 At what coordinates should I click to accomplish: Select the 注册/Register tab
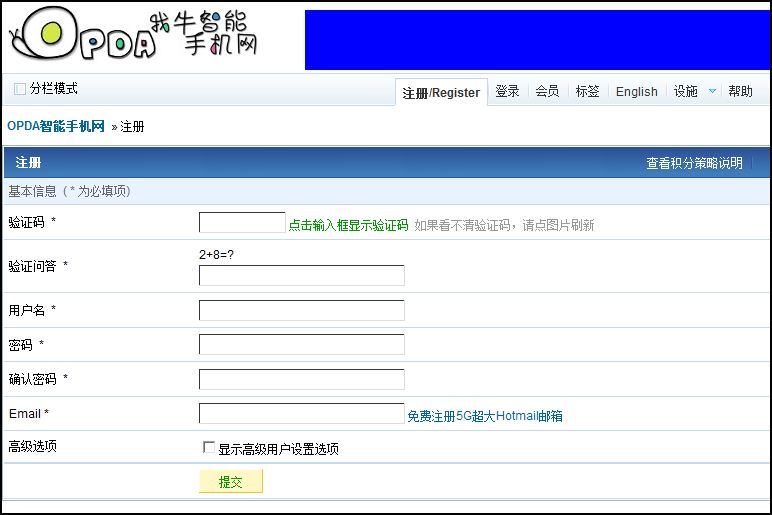click(441, 93)
